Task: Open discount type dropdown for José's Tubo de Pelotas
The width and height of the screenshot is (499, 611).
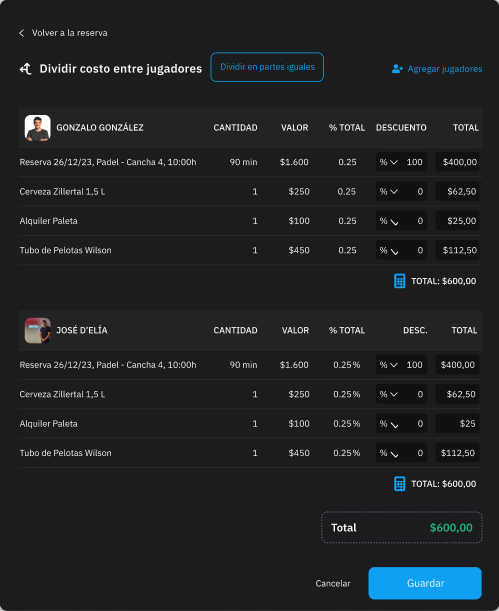Action: [x=389, y=453]
